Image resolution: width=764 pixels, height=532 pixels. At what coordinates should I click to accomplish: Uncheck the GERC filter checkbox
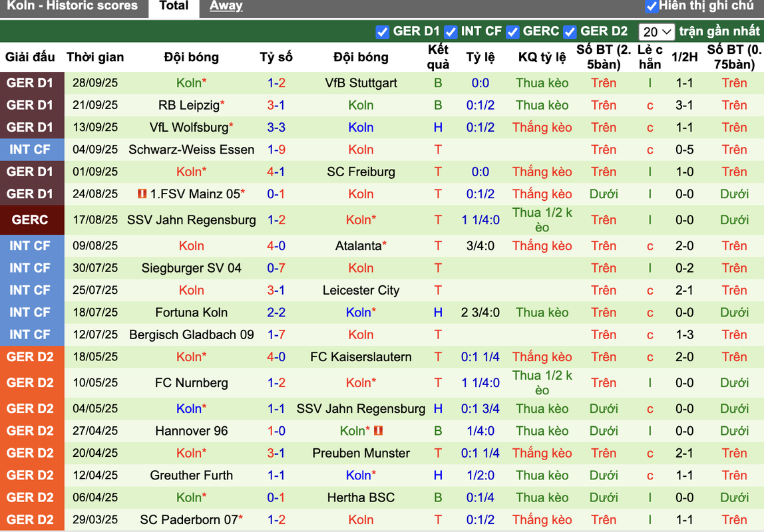coord(512,32)
